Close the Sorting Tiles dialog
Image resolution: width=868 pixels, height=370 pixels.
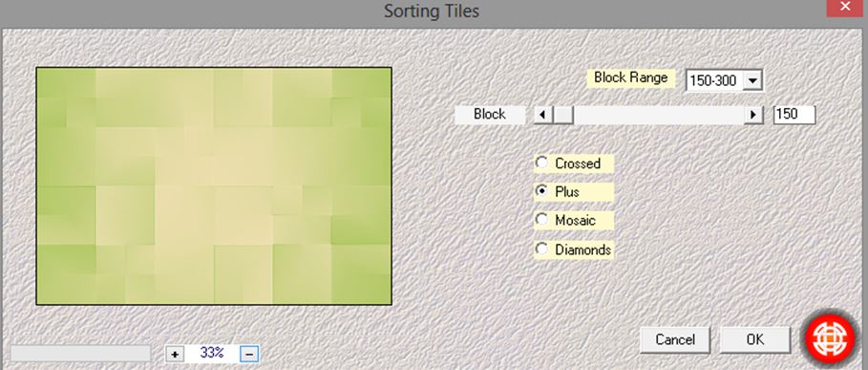point(845,8)
